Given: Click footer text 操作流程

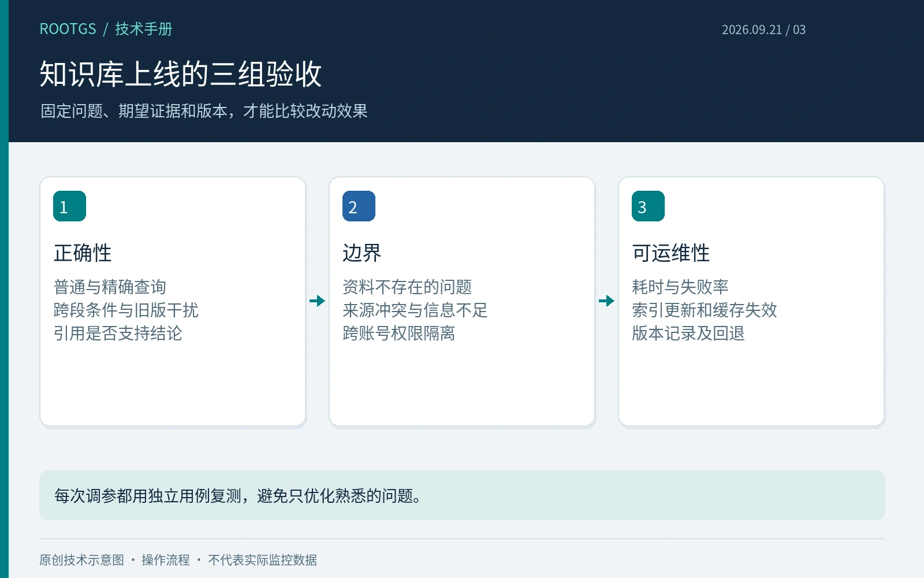Looking at the screenshot, I should (166, 560).
